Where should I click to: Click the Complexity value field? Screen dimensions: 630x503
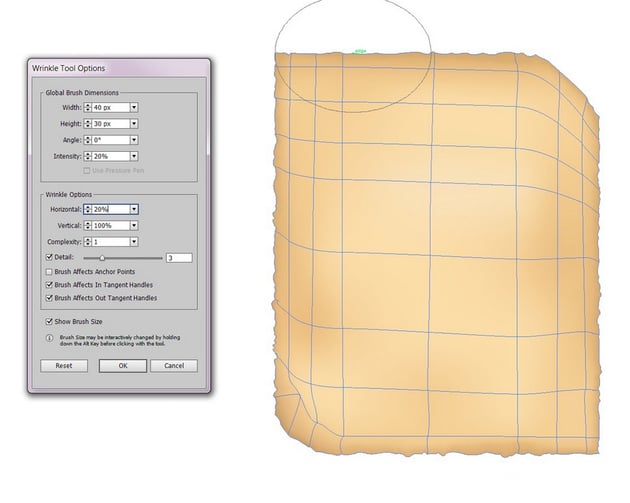[x=111, y=242]
